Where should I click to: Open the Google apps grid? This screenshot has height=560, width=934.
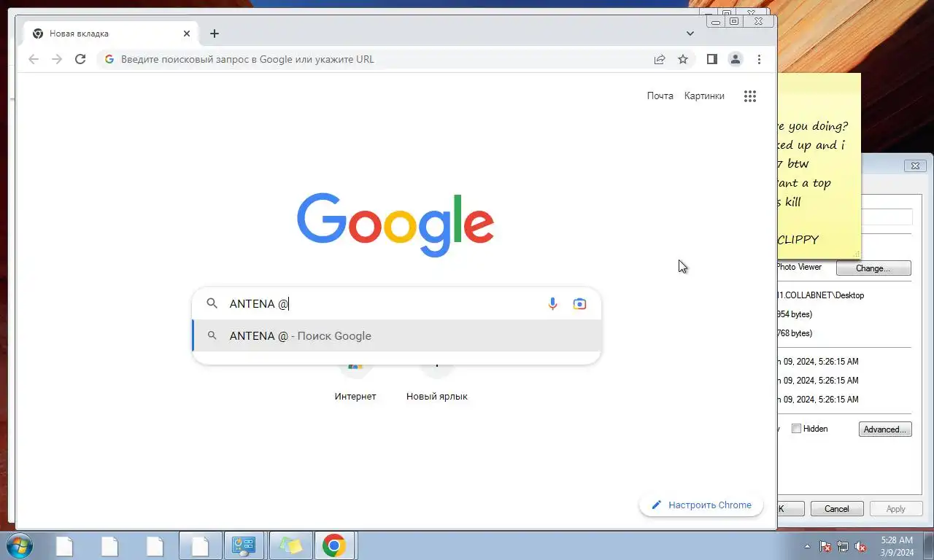point(749,96)
